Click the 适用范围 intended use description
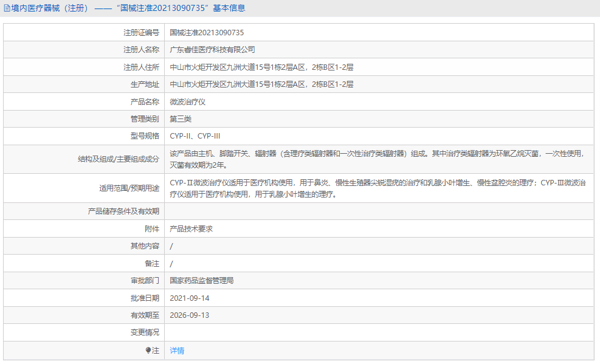This screenshot has height=364, width=600. (x=378, y=188)
